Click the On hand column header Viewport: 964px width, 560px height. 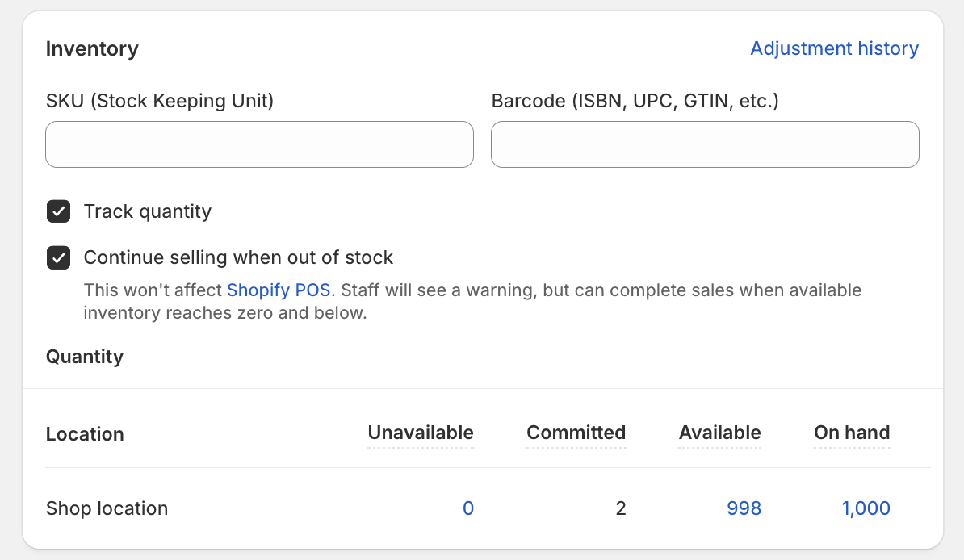(851, 433)
